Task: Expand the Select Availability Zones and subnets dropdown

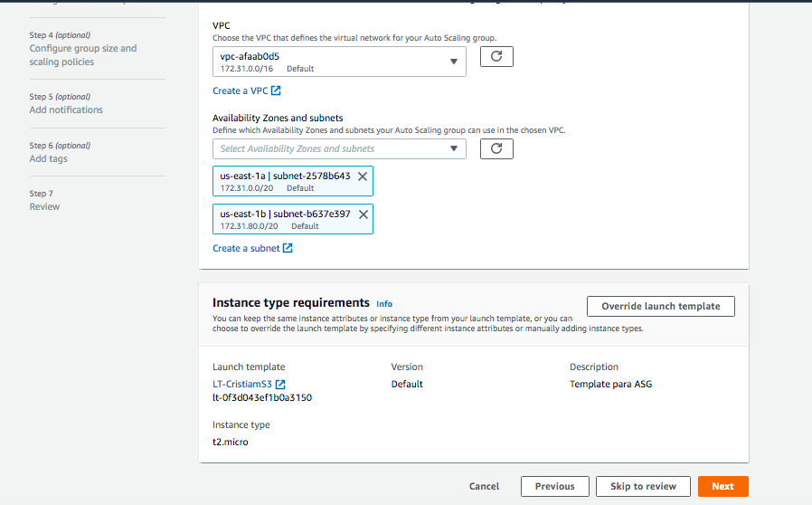Action: click(339, 148)
